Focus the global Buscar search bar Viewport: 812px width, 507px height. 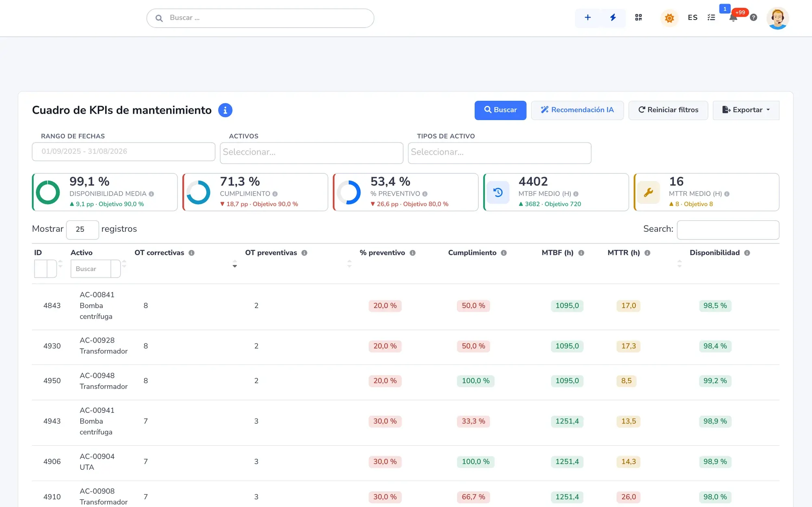click(260, 18)
